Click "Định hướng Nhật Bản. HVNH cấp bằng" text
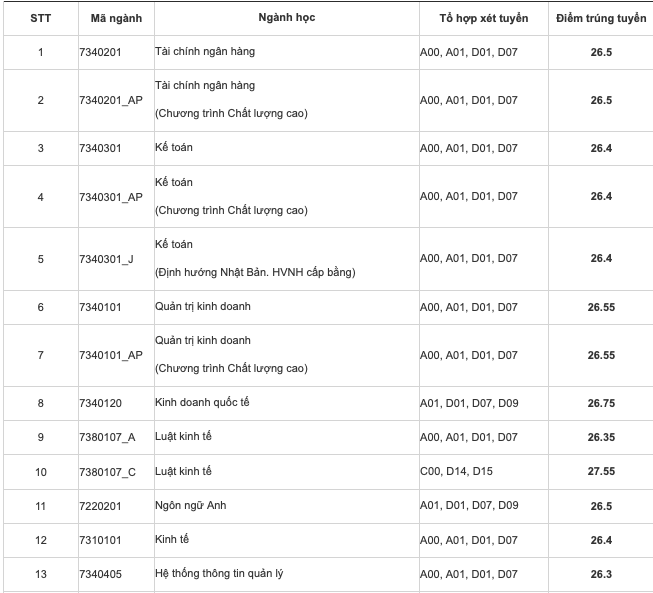Viewport: 653px width, 593px height. tap(255, 273)
